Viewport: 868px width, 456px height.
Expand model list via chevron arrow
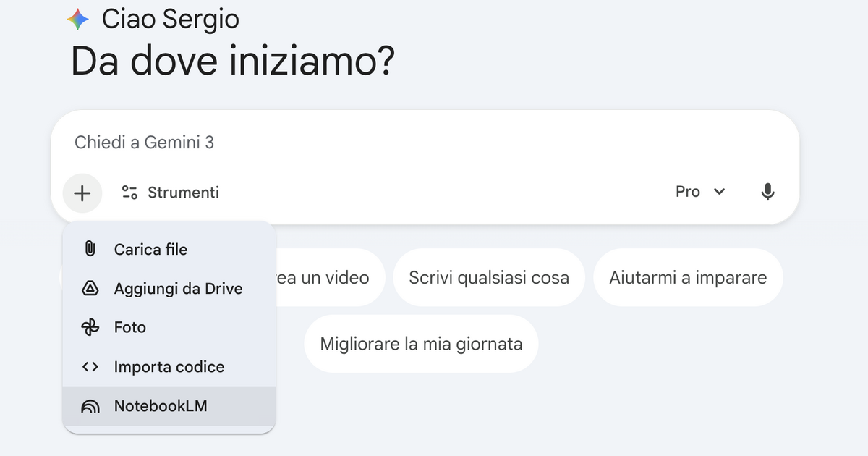[719, 192]
